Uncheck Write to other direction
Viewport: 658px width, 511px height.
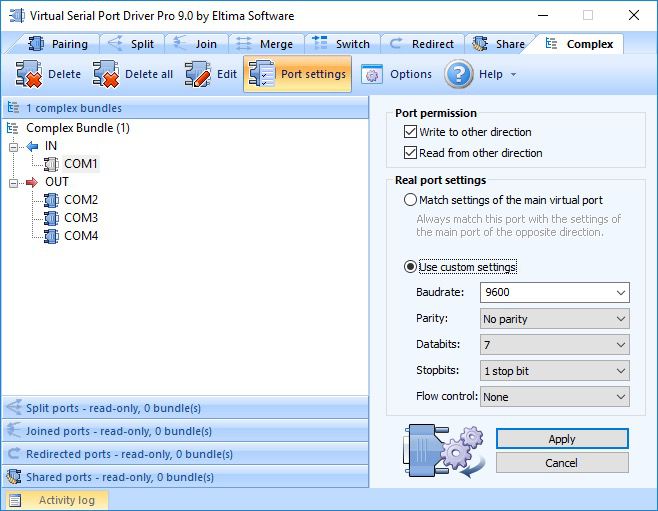point(410,132)
